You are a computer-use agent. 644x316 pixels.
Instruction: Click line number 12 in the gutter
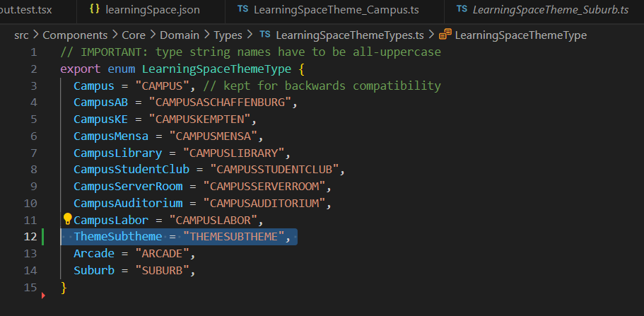(30, 237)
